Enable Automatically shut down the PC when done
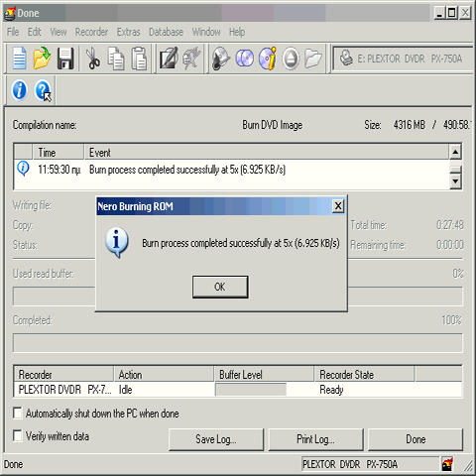This screenshot has height=476, width=476. (x=17, y=413)
